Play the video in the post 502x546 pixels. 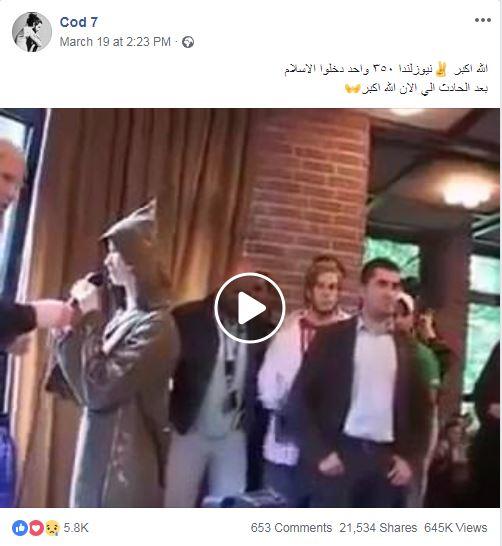click(250, 307)
